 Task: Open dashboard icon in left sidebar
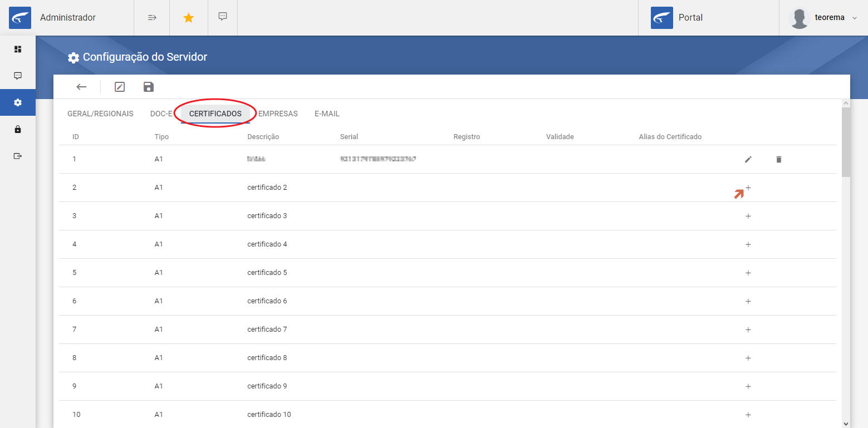coord(18,49)
